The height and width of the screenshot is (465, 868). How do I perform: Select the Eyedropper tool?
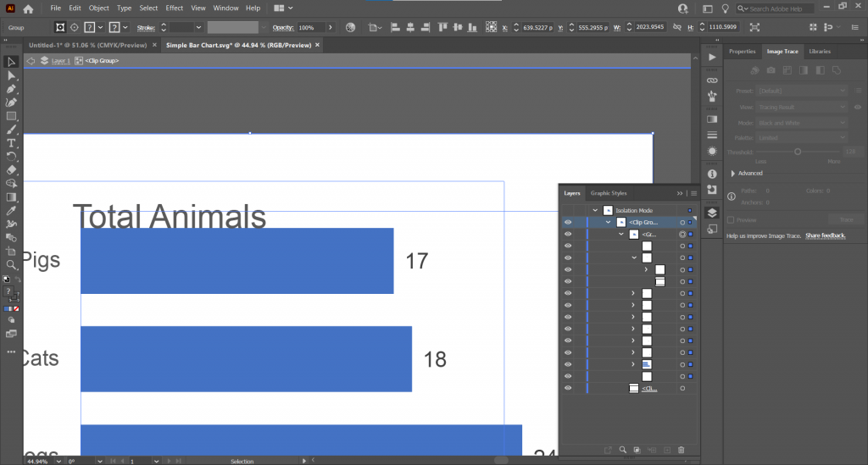tap(11, 211)
